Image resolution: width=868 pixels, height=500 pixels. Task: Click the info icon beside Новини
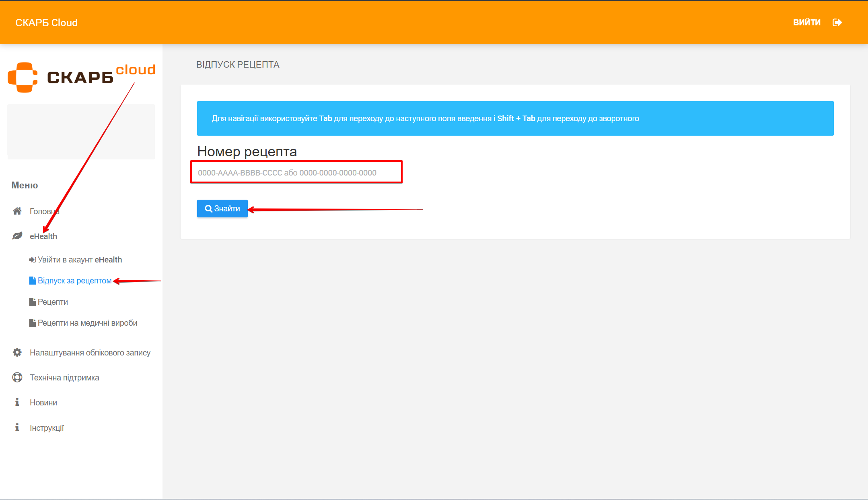pyautogui.click(x=17, y=402)
